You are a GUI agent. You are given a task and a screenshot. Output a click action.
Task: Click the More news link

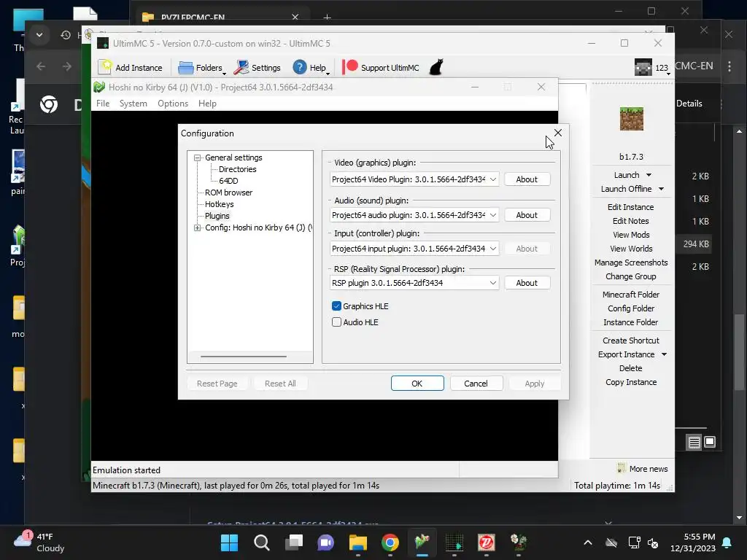click(649, 469)
